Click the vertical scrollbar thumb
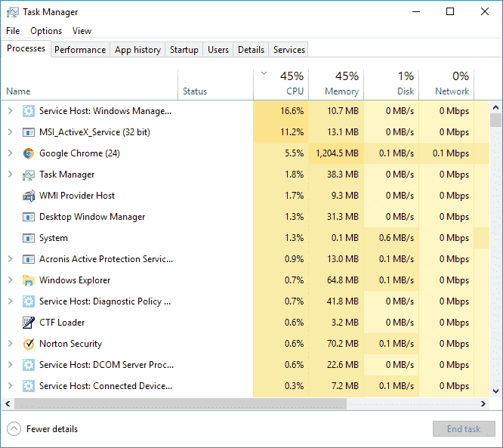Viewport: 503px width, 448px height. point(496,120)
